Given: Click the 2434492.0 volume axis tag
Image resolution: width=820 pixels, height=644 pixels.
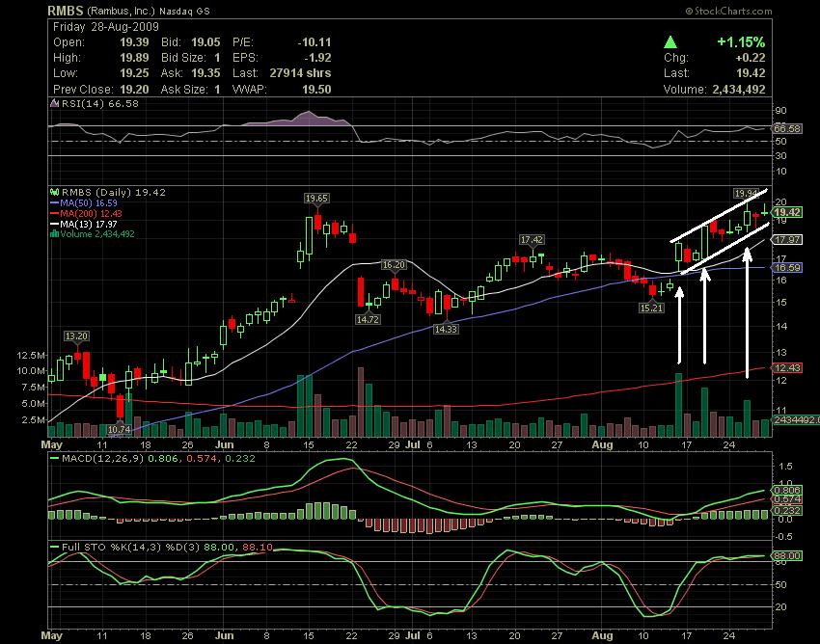Looking at the screenshot, I should (x=796, y=419).
